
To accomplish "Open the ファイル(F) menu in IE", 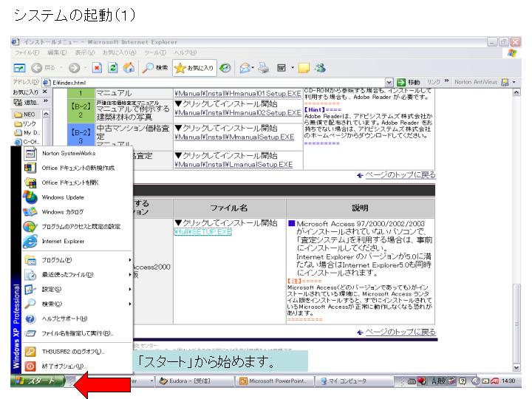I will pyautogui.click(x=27, y=52).
